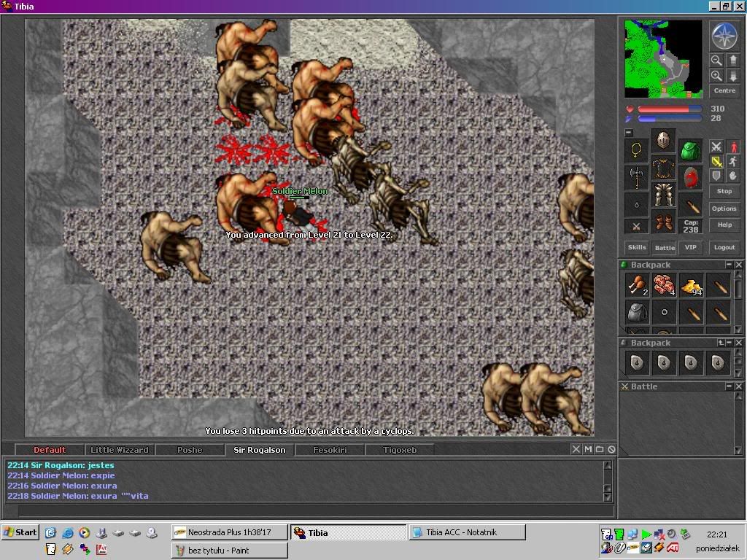Toggle stand while fighting mode

732,147
